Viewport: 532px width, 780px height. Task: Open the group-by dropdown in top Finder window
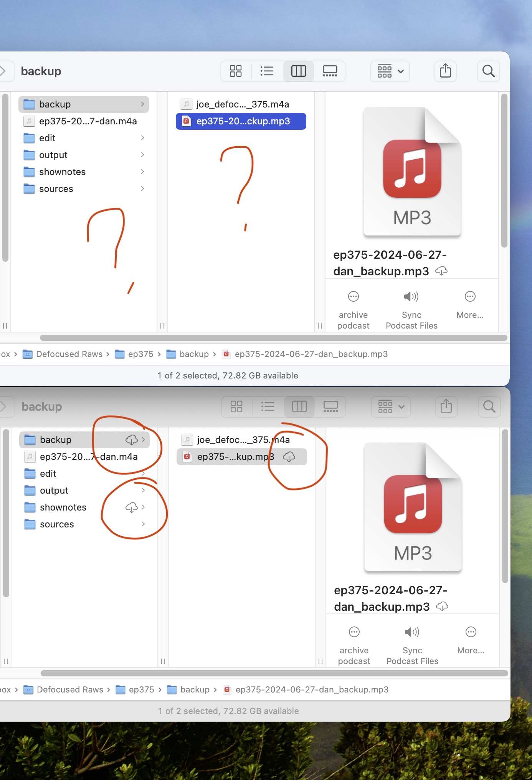[390, 71]
